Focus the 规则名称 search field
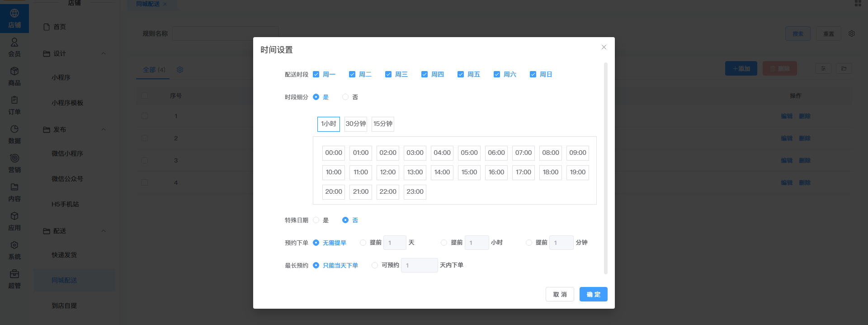Screen dimensions: 868x325 pos(225,33)
